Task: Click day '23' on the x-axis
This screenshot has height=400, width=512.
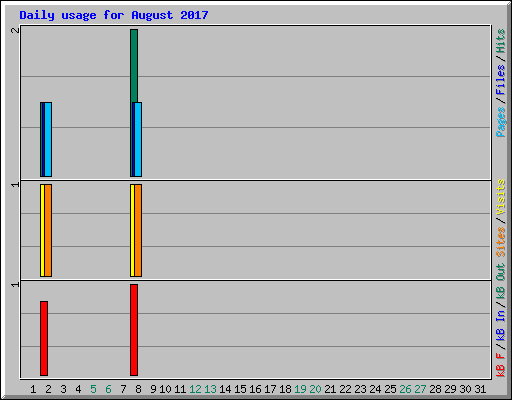Action: point(360,389)
